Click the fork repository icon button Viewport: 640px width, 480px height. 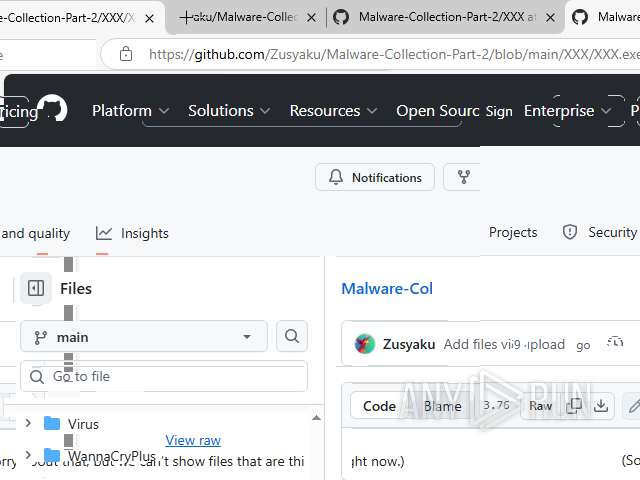pyautogui.click(x=463, y=177)
